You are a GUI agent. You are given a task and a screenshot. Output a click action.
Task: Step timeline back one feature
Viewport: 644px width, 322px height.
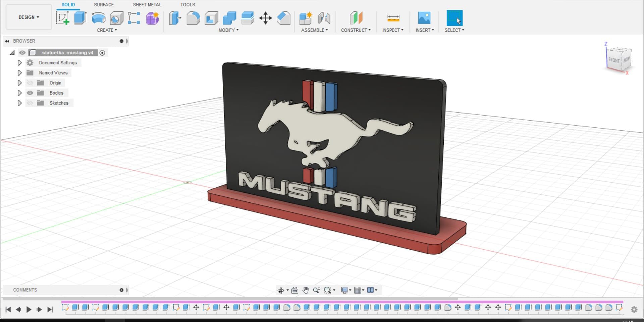pyautogui.click(x=18, y=309)
